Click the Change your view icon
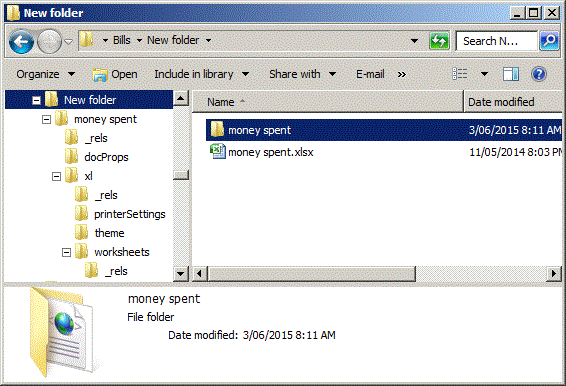The width and height of the screenshot is (566, 386). tap(460, 74)
